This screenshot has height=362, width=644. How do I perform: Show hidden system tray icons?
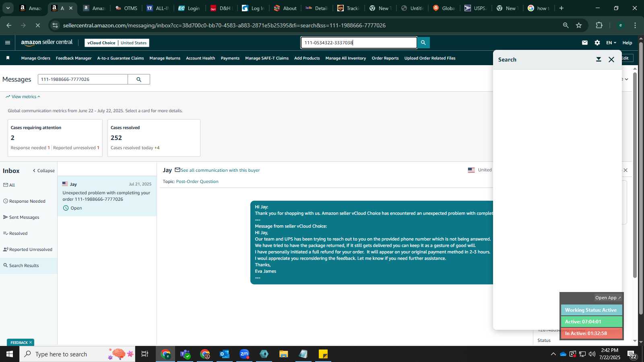coord(553,354)
